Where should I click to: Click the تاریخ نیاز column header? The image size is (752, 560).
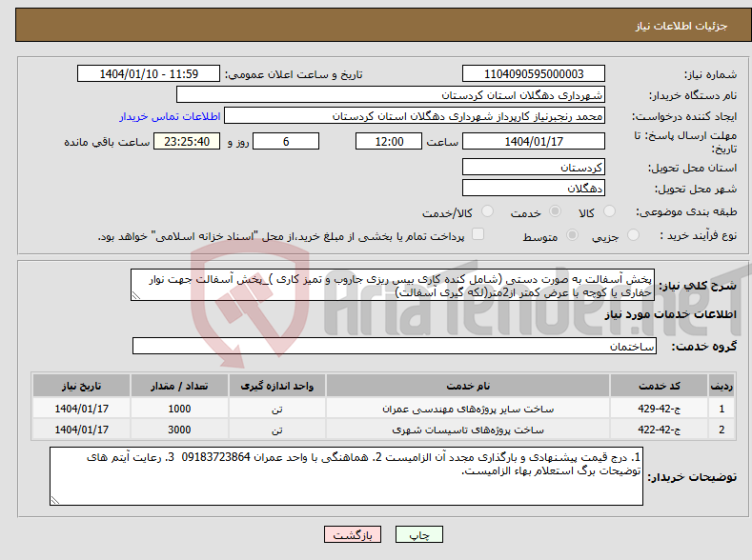tap(82, 386)
